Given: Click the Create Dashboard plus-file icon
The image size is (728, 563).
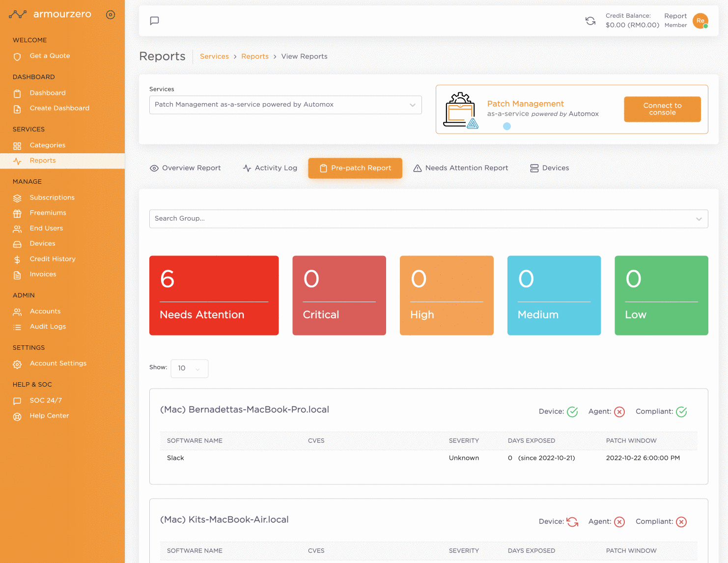Looking at the screenshot, I should 17,109.
